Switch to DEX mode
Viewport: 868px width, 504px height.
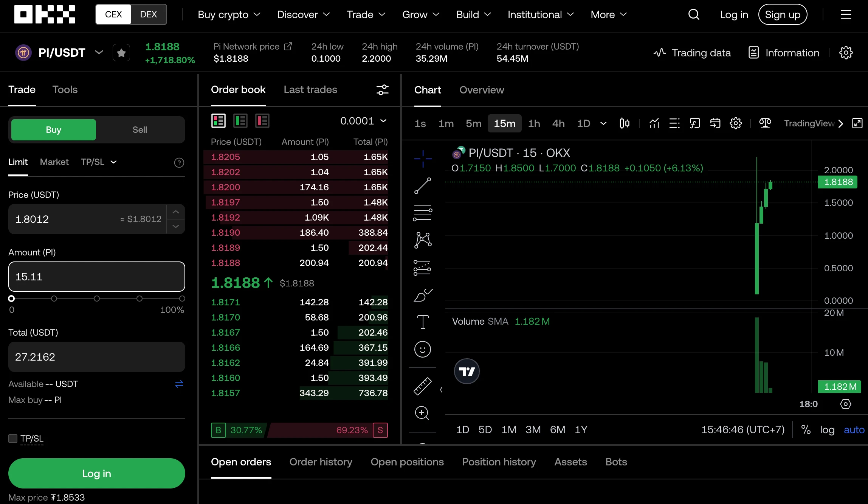pos(149,14)
